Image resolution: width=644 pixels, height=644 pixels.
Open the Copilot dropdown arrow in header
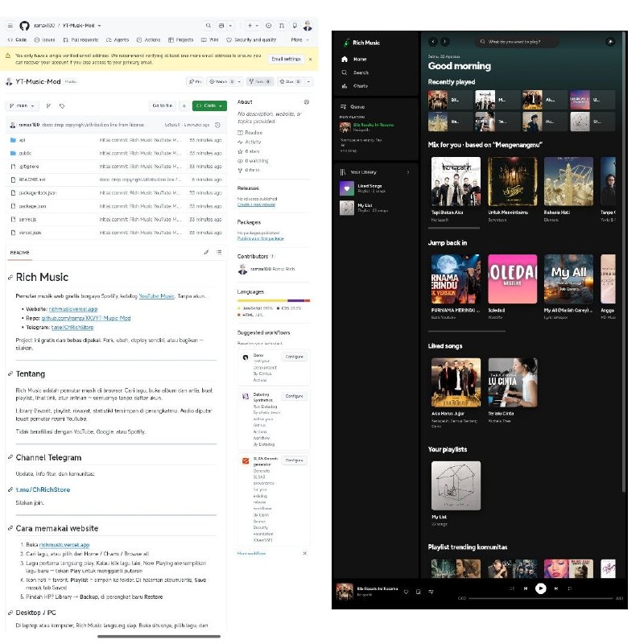coord(230,26)
